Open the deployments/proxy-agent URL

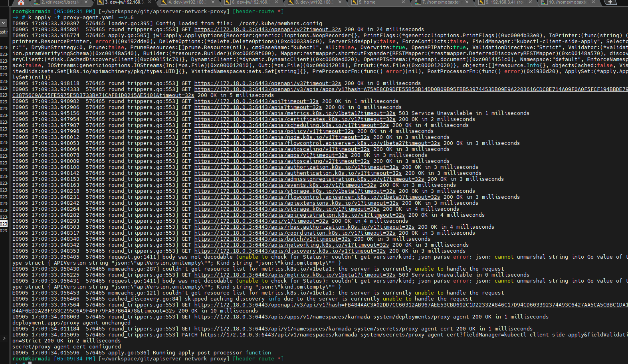(x=331, y=317)
